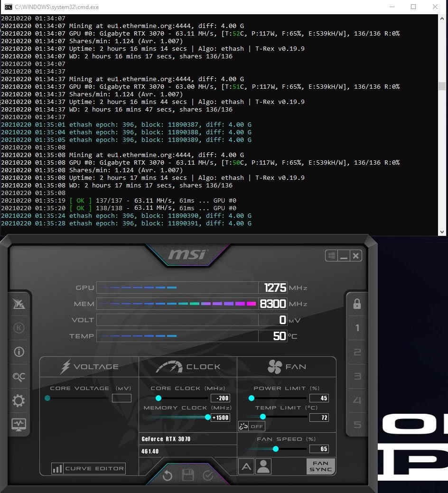448x493 pixels.
Task: Minimize the MSI Afterburner window
Action: [344, 256]
